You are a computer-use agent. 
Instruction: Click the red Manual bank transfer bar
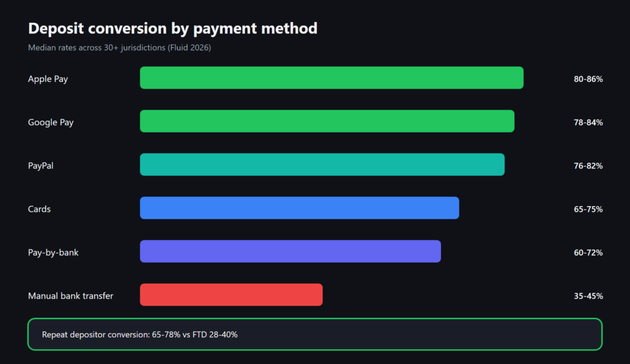coord(231,295)
